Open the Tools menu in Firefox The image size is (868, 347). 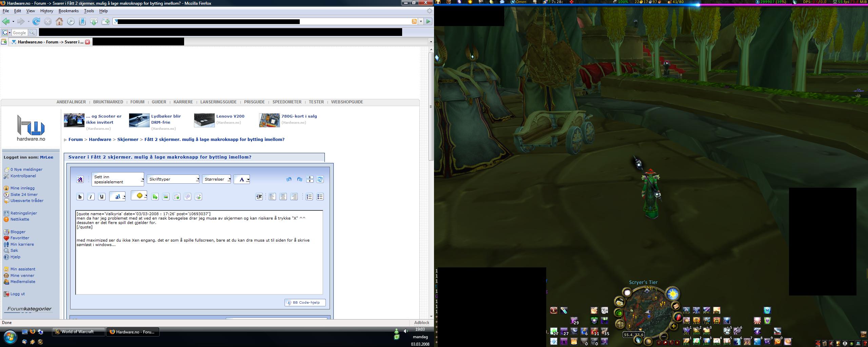pos(89,11)
